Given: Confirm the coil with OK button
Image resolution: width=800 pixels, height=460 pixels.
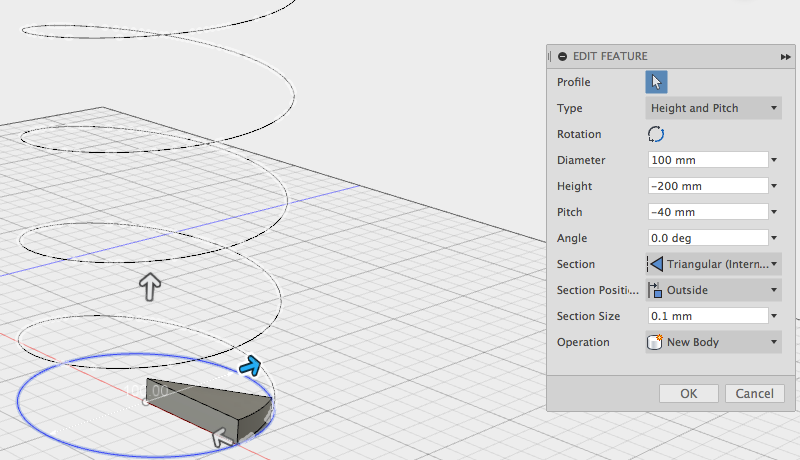Looking at the screenshot, I should (689, 394).
